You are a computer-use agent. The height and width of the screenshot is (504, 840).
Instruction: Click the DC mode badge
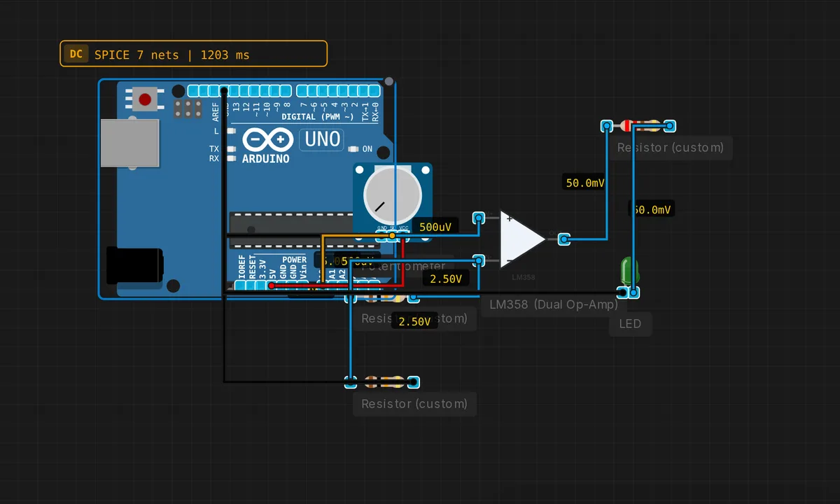point(76,54)
